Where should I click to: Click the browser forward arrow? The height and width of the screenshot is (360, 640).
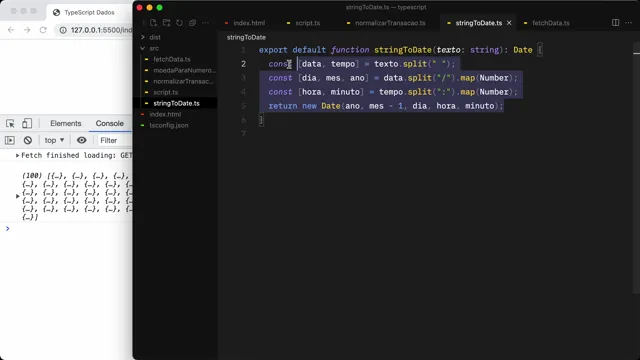point(27,30)
